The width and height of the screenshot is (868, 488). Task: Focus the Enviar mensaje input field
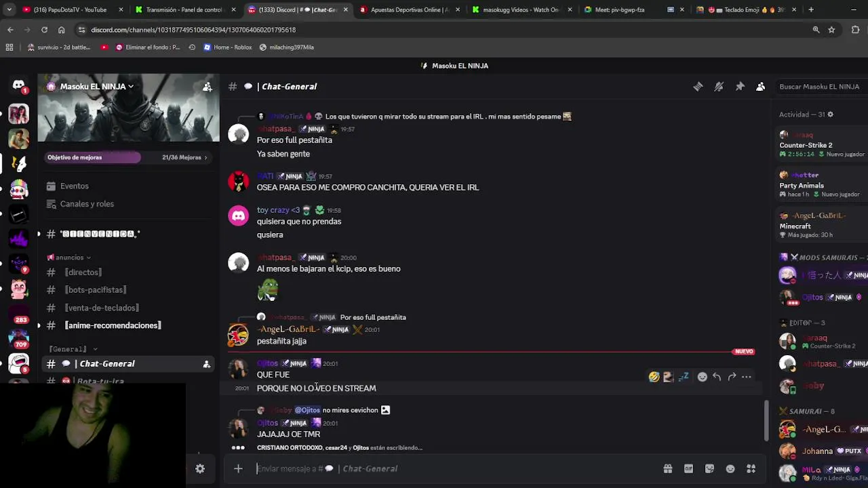[x=454, y=468]
